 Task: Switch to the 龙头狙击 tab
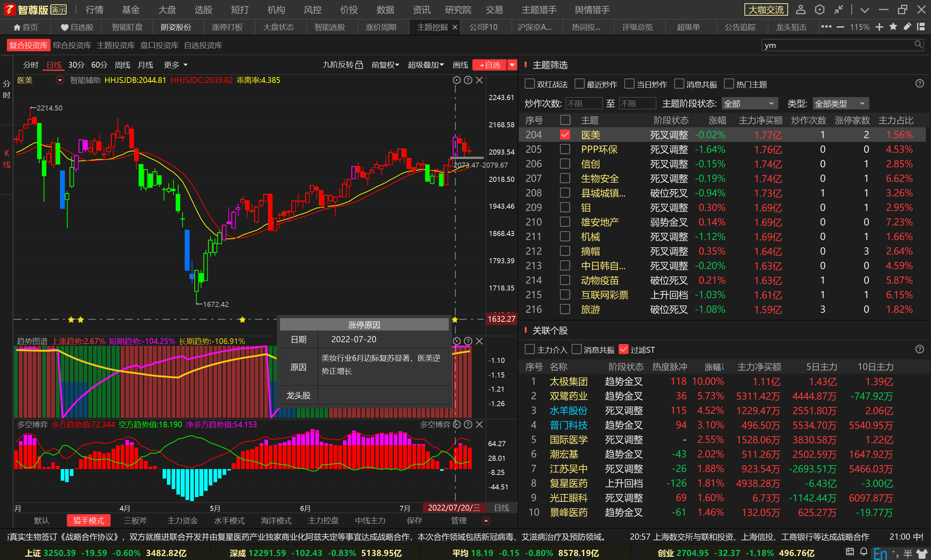pyautogui.click(x=791, y=27)
